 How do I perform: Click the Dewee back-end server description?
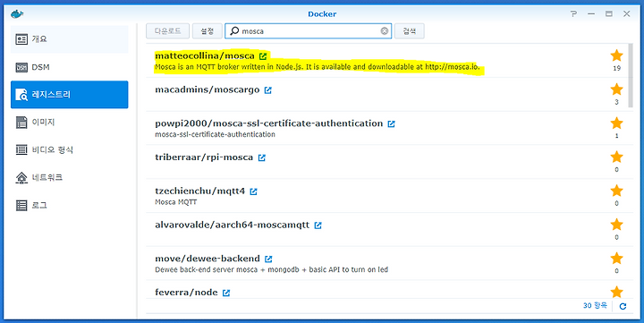(x=272, y=269)
